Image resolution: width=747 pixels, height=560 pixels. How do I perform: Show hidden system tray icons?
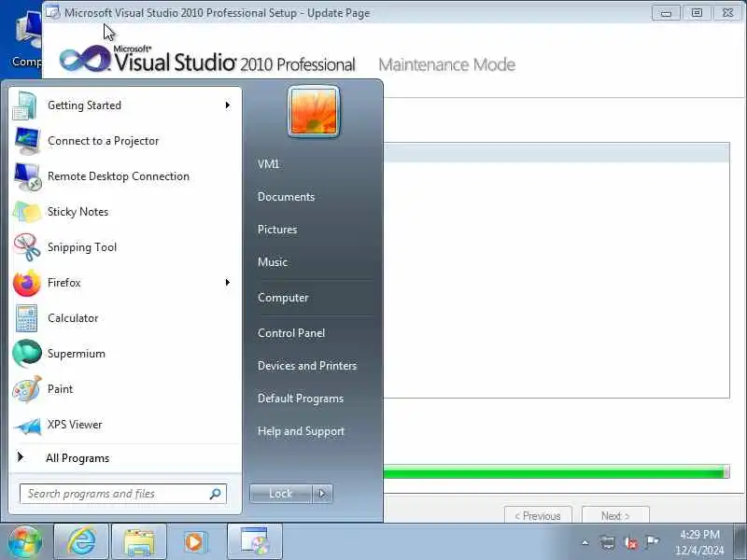click(x=585, y=542)
